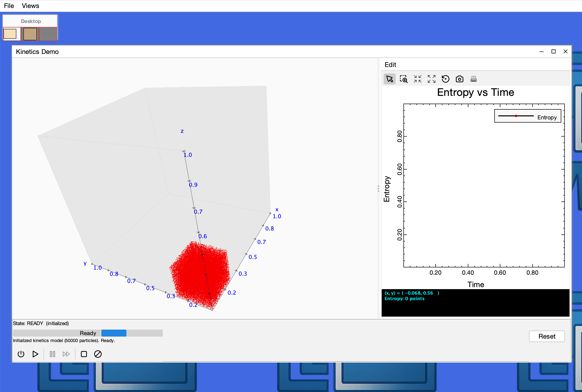Start the simulation with play button
582x392 pixels.
pyautogui.click(x=35, y=354)
